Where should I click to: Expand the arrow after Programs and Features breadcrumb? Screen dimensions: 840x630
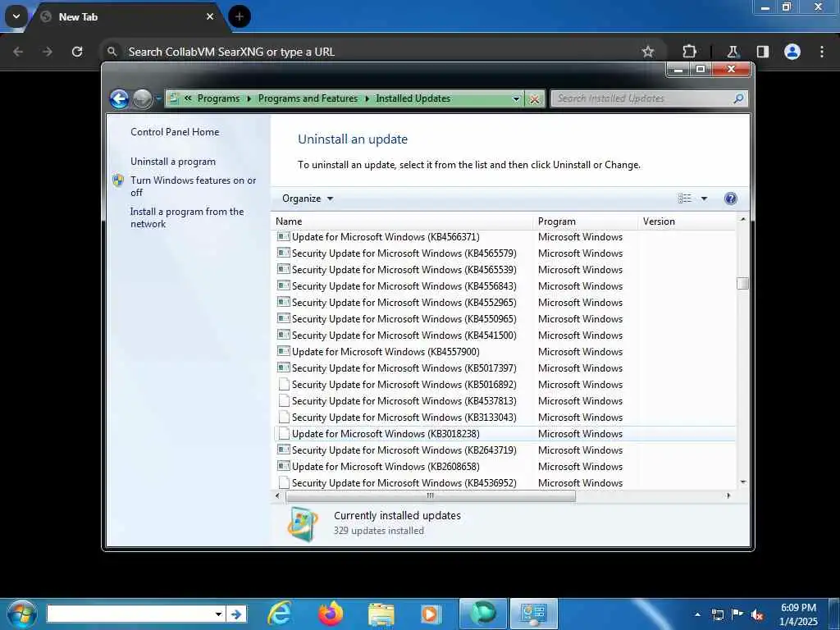click(x=367, y=98)
